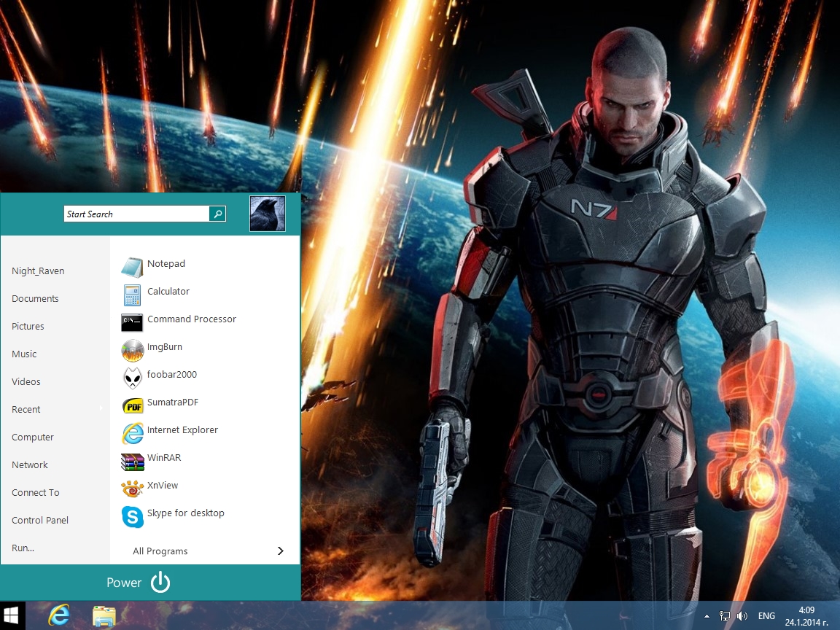Open Skype for desktop icon
Viewport: 840px width, 630px height.
tap(132, 517)
